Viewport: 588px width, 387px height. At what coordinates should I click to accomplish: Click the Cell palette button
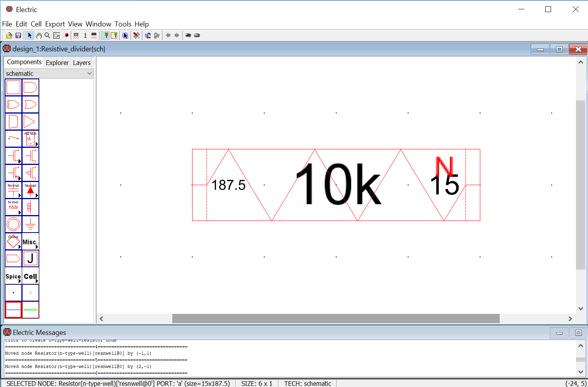pyautogui.click(x=30, y=276)
